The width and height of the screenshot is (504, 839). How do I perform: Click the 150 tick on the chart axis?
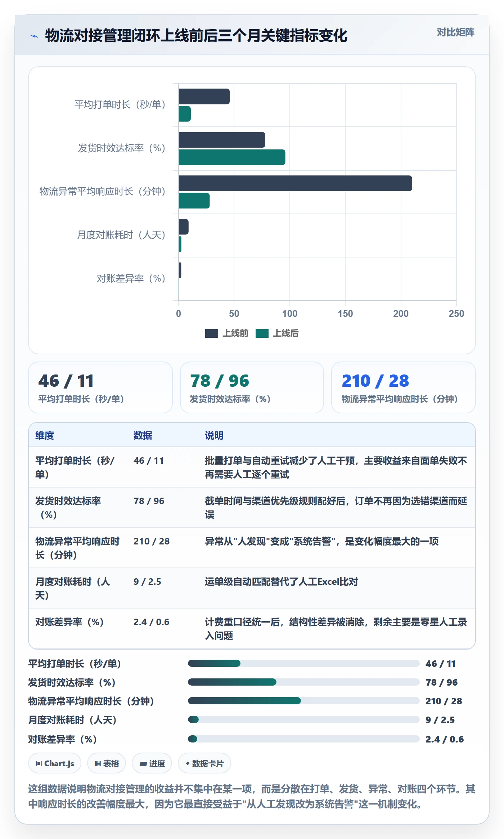345,314
